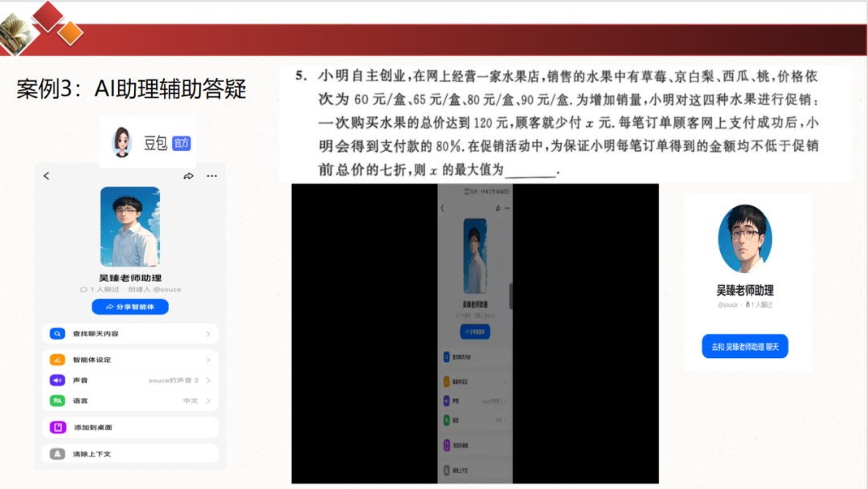This screenshot has height=489, width=868.
Task: Click the 吴臻老师助理 name under left portrait
Action: pos(131,278)
